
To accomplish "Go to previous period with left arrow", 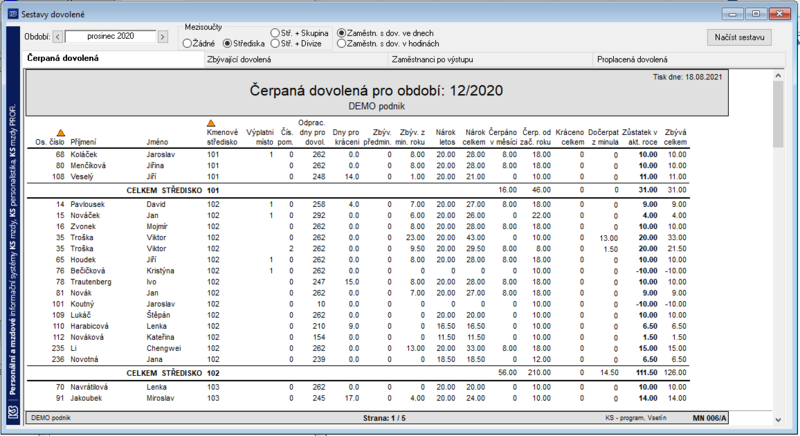I will (58, 37).
